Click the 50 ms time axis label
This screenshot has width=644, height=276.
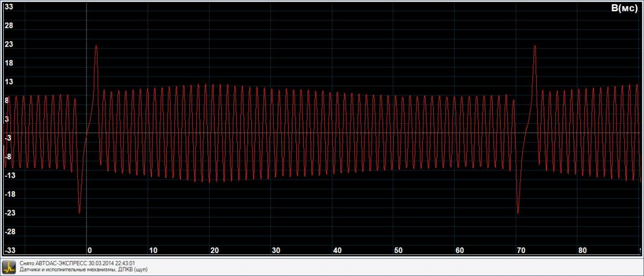(x=398, y=250)
